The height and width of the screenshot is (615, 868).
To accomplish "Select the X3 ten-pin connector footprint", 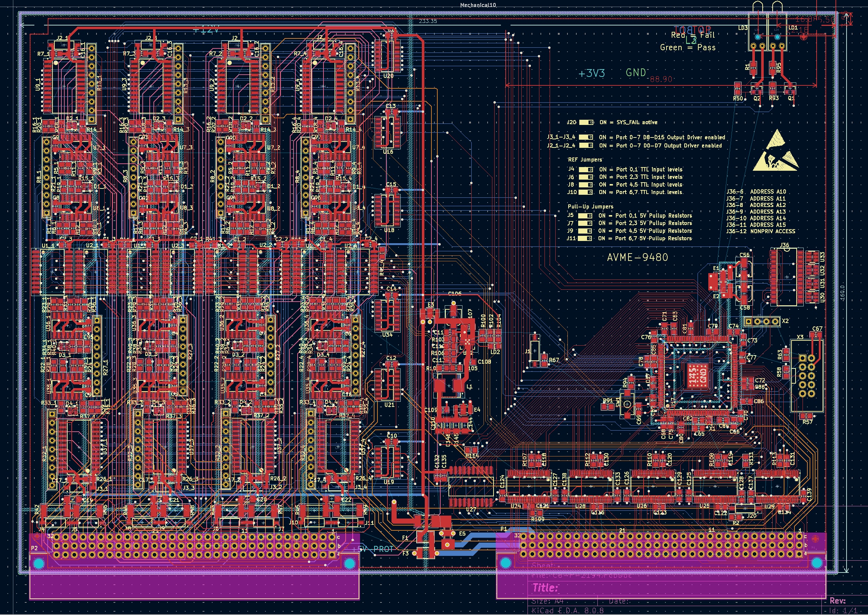I will (807, 375).
